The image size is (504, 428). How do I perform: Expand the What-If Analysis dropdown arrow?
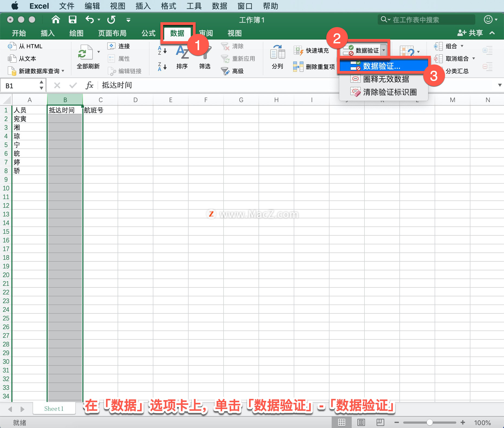coord(418,52)
